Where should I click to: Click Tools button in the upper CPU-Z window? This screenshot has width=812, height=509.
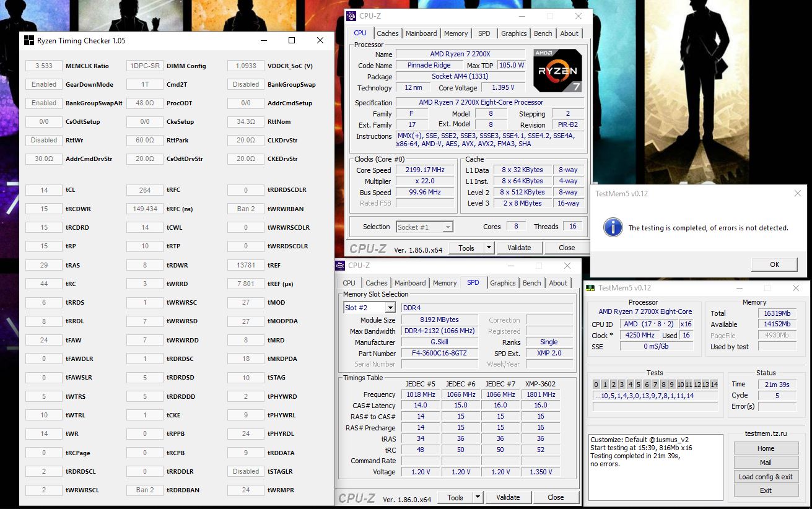click(466, 248)
